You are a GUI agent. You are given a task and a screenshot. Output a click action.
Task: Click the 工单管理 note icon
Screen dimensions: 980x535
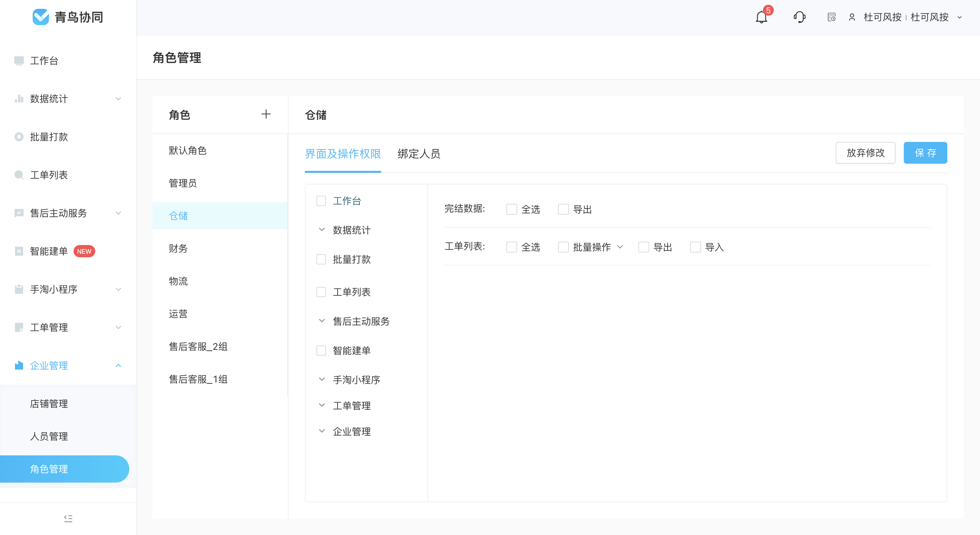19,327
